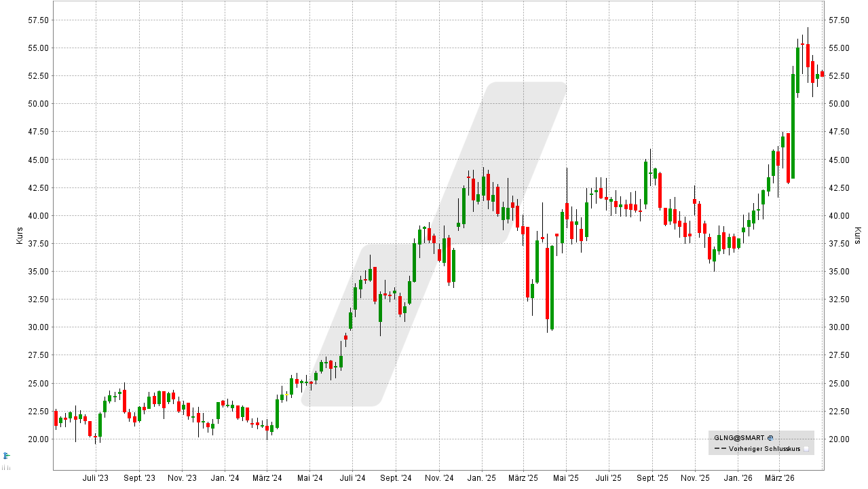This screenshot has width=868, height=489.
Task: Click the dashed-line symbol beside Vorheriger Schlusskurs
Action: (720, 449)
